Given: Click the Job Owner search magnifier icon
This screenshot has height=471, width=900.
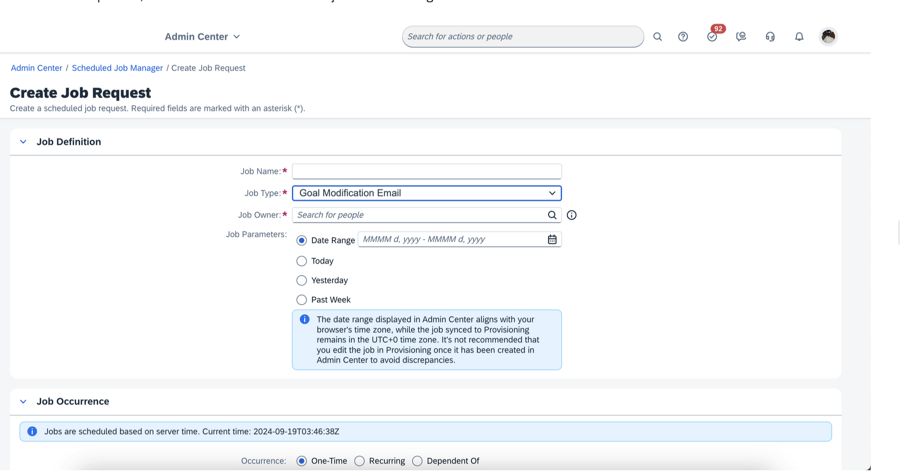Looking at the screenshot, I should point(552,215).
